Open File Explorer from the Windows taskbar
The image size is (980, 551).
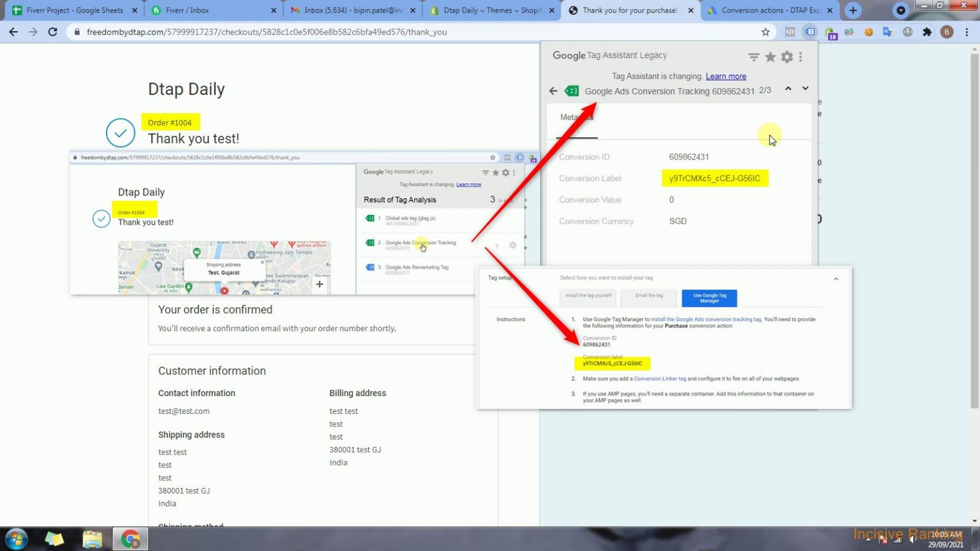click(x=93, y=539)
